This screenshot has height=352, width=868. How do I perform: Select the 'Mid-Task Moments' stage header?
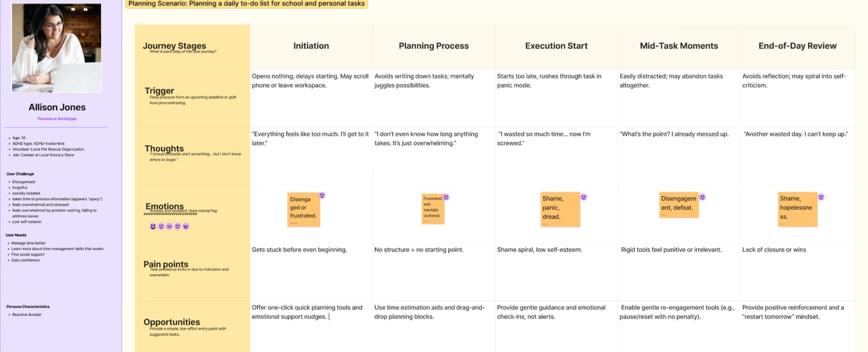(x=679, y=46)
